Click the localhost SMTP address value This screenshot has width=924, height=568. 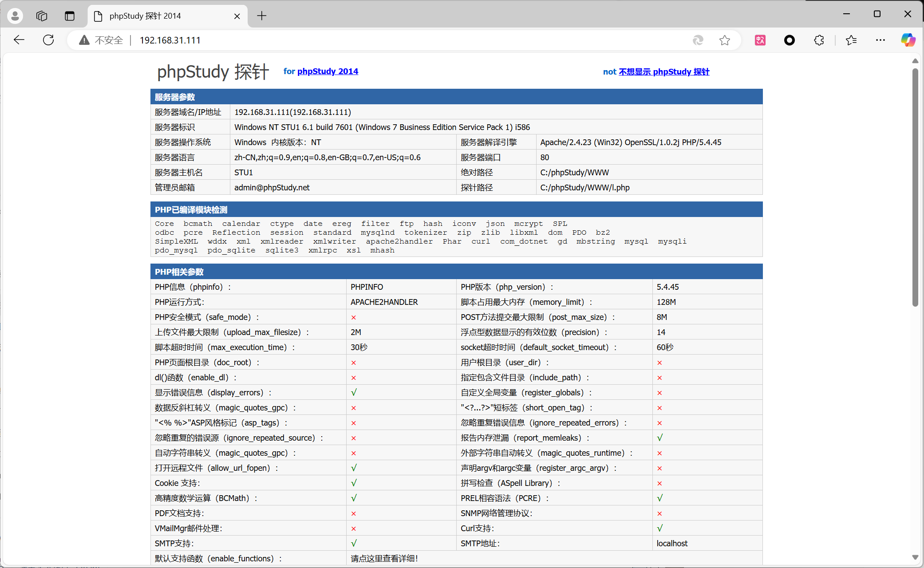pyautogui.click(x=672, y=544)
